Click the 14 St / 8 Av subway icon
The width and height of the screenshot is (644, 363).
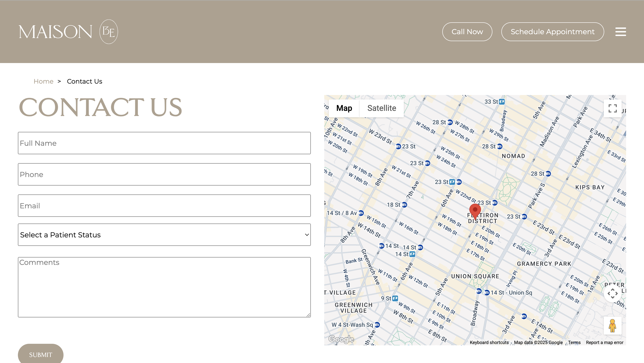tap(361, 213)
